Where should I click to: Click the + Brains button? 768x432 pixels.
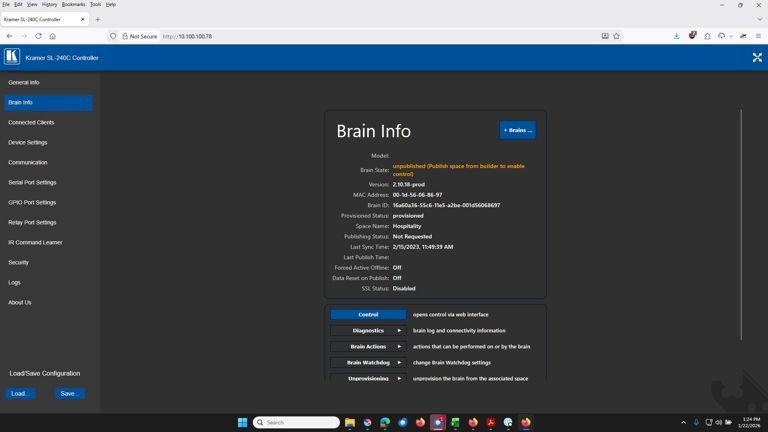click(x=518, y=130)
